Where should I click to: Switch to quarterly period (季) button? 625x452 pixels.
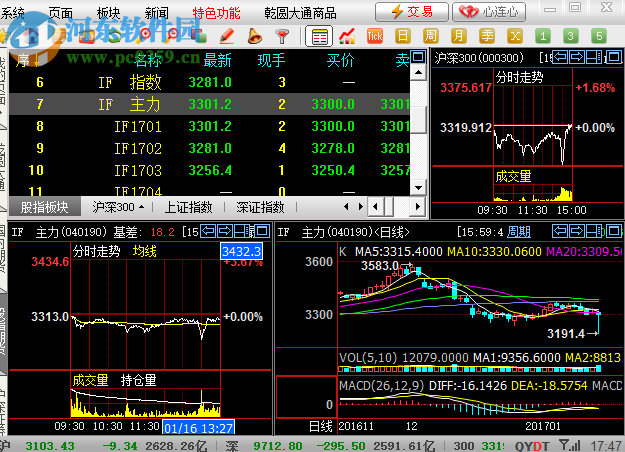click(487, 36)
